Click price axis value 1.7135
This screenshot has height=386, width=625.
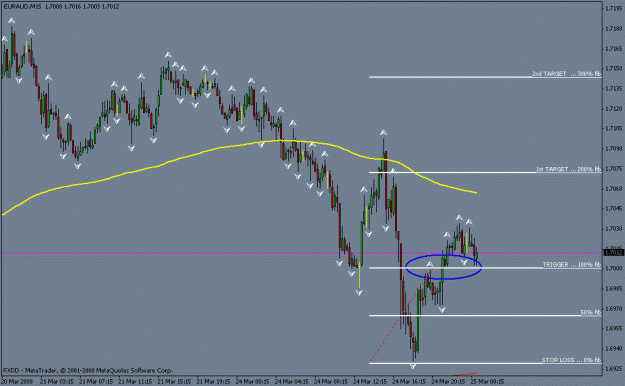(x=614, y=89)
